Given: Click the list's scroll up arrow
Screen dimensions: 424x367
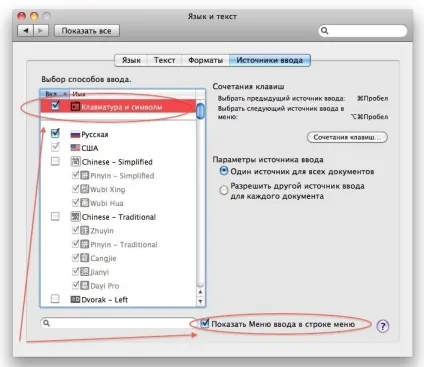Looking at the screenshot, I should tap(200, 292).
